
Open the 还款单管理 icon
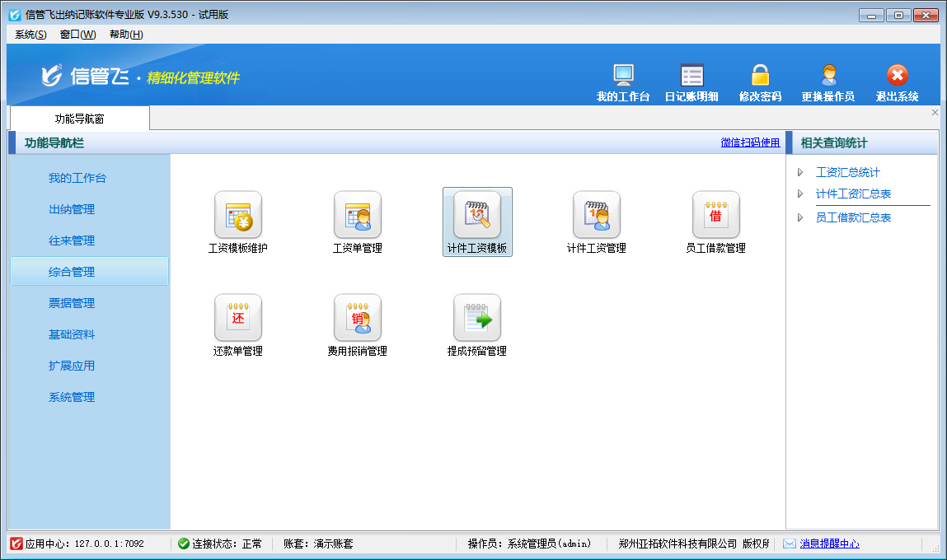(237, 319)
